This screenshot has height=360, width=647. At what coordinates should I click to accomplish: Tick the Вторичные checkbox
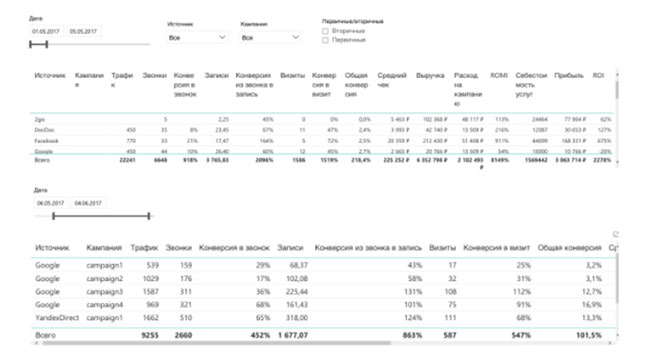[x=325, y=31]
